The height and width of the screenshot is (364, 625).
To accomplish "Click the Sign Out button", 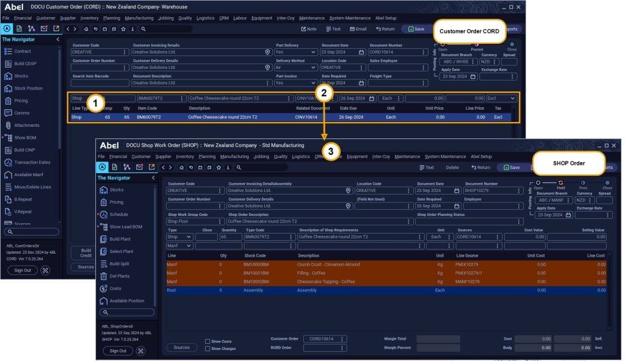I will [119, 351].
